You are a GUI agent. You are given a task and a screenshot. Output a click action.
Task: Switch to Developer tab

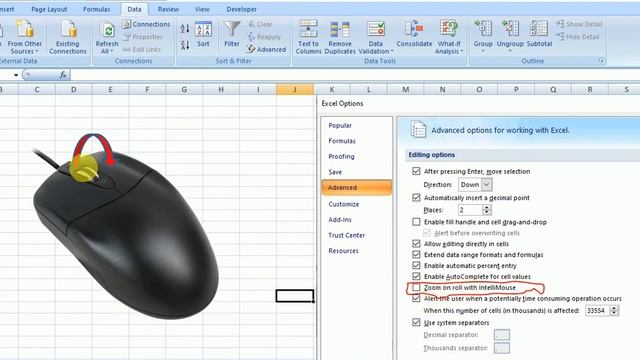coord(242,9)
